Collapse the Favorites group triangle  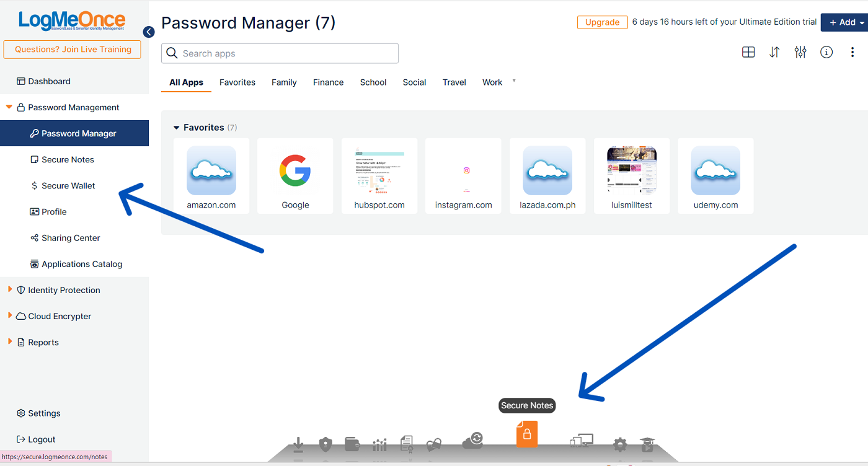coord(177,128)
